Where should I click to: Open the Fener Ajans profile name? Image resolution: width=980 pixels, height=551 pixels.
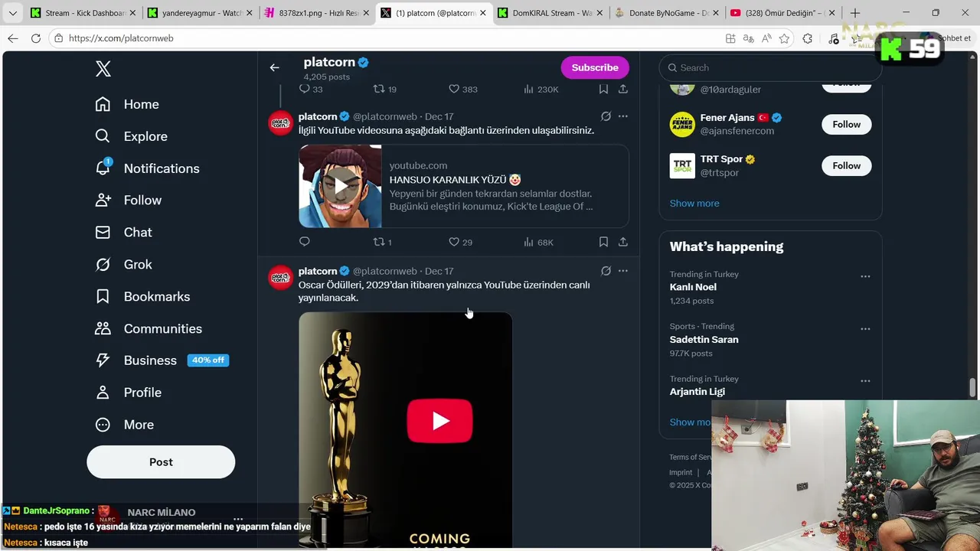[x=727, y=118]
